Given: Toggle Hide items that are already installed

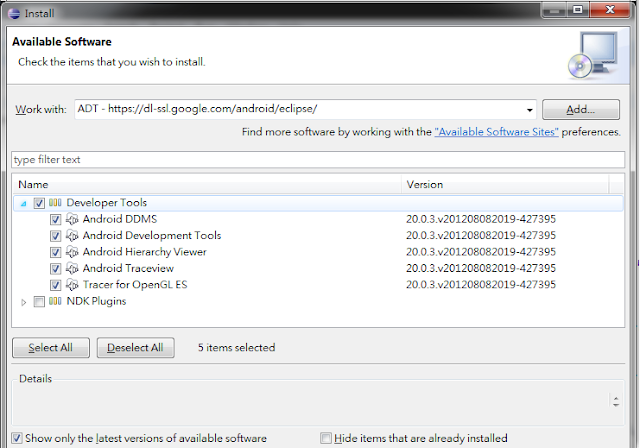Looking at the screenshot, I should [326, 438].
